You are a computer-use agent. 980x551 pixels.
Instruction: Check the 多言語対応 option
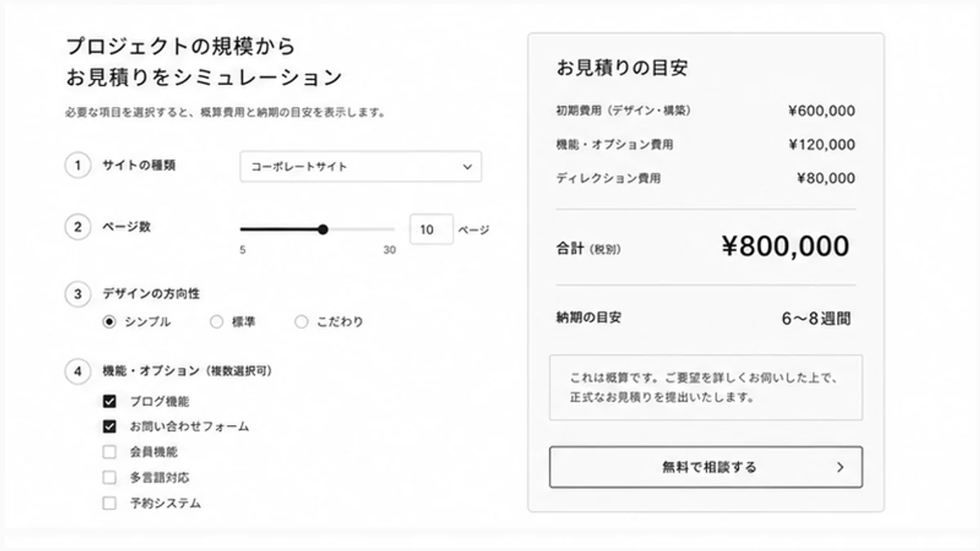point(109,478)
